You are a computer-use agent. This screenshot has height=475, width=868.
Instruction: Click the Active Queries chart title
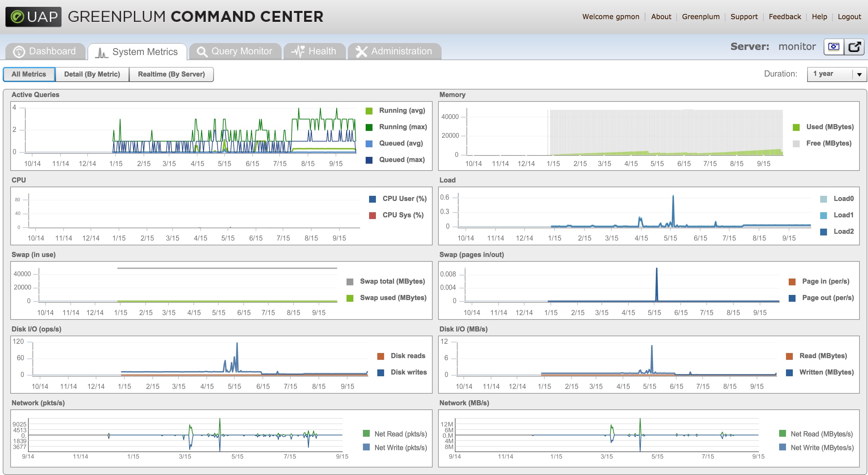35,95
